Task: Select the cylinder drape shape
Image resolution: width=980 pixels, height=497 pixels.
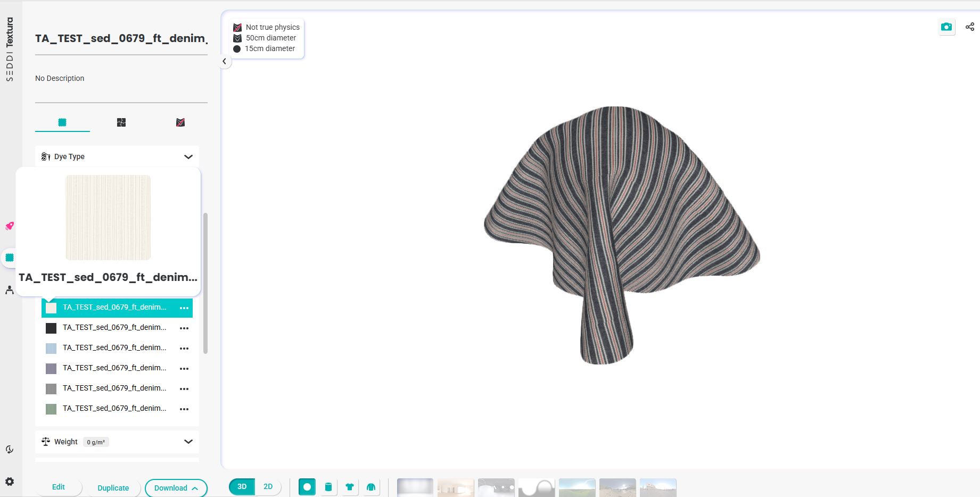Action: [328, 487]
